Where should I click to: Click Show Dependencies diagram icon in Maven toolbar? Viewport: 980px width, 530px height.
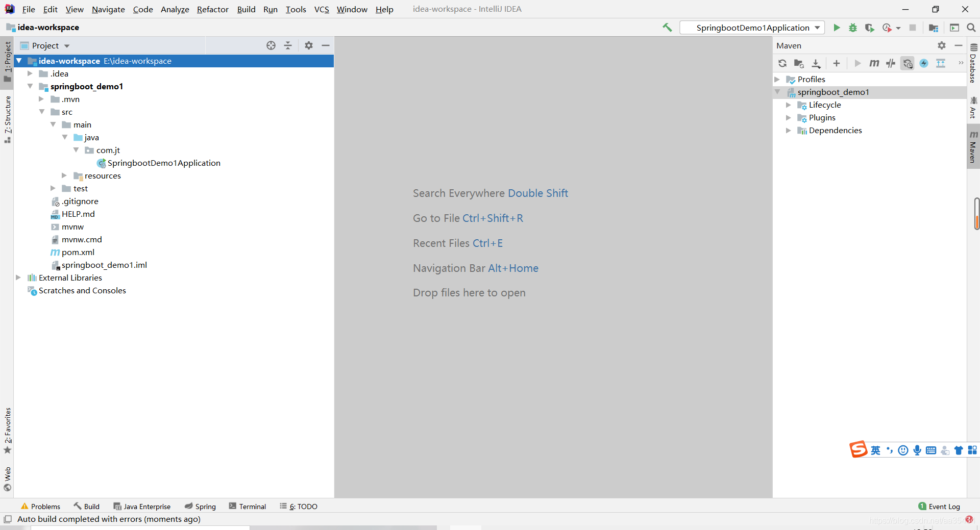[x=941, y=63]
